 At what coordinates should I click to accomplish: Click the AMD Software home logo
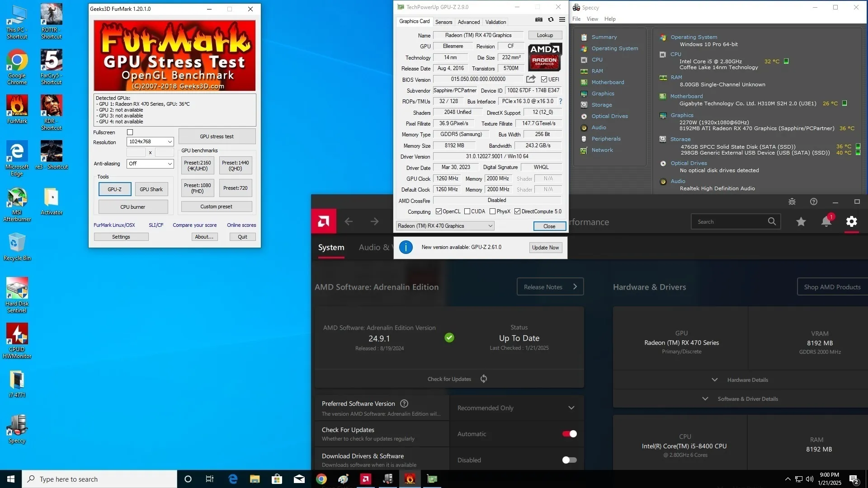tap(324, 221)
